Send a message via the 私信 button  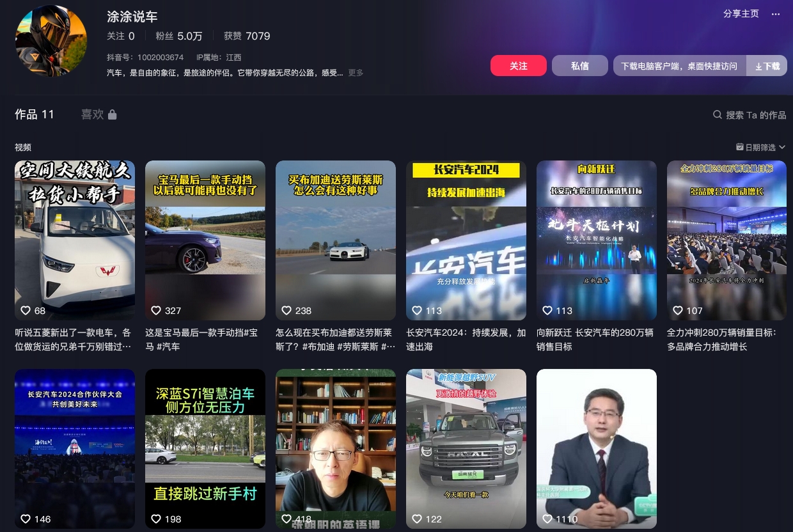pyautogui.click(x=580, y=66)
